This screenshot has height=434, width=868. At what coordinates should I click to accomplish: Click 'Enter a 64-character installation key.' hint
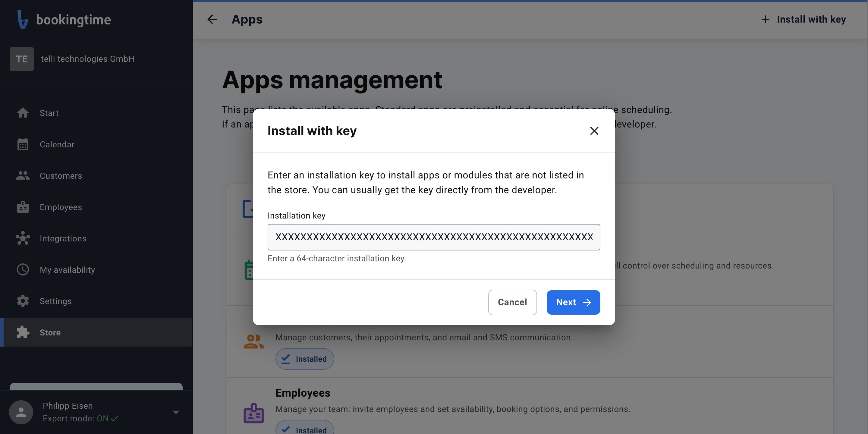click(x=337, y=259)
